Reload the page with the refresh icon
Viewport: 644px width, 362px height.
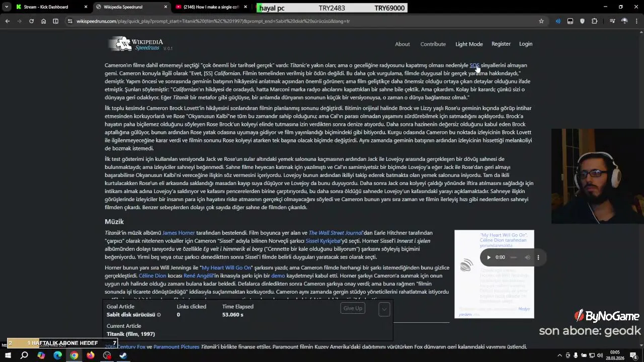(x=31, y=21)
